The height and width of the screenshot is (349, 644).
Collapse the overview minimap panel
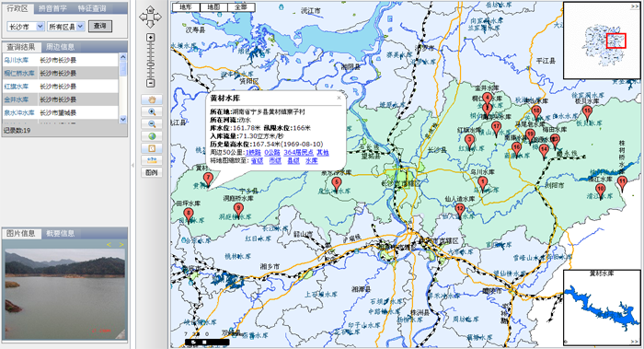coord(635,6)
